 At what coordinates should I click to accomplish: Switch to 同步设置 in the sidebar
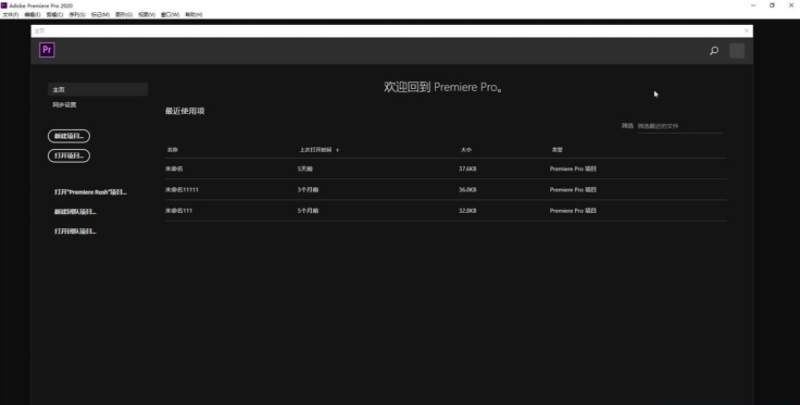pyautogui.click(x=65, y=104)
